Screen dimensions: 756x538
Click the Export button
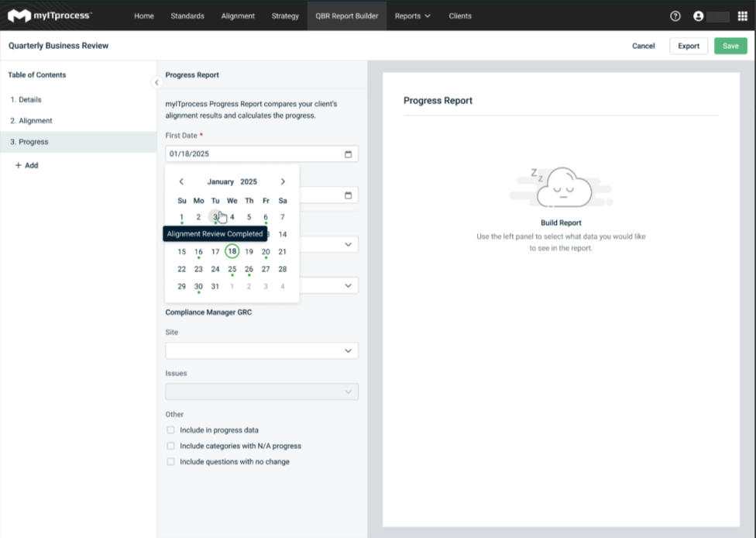(688, 46)
